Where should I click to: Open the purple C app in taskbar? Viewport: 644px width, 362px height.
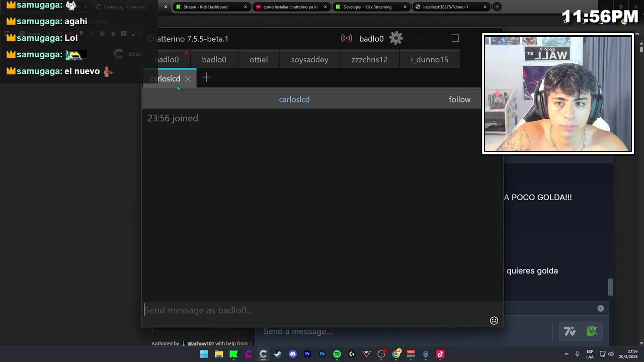coord(248,354)
